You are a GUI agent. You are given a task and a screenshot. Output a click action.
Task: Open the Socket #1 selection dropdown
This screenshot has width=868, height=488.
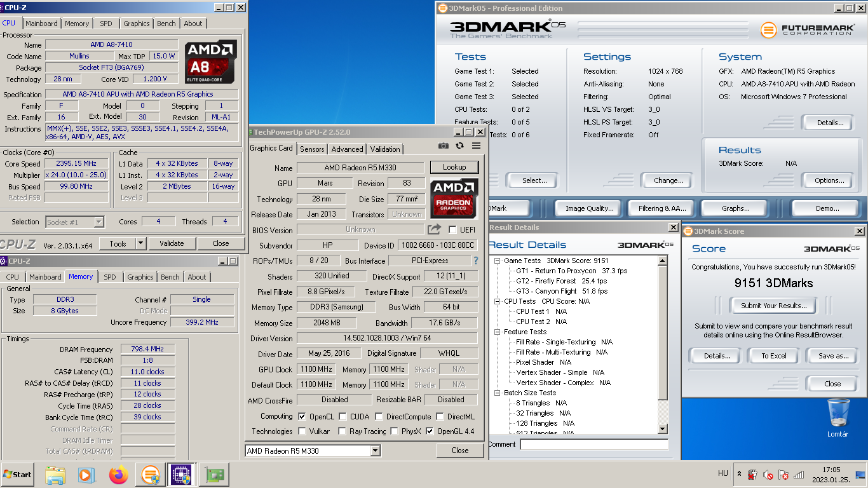click(98, 222)
